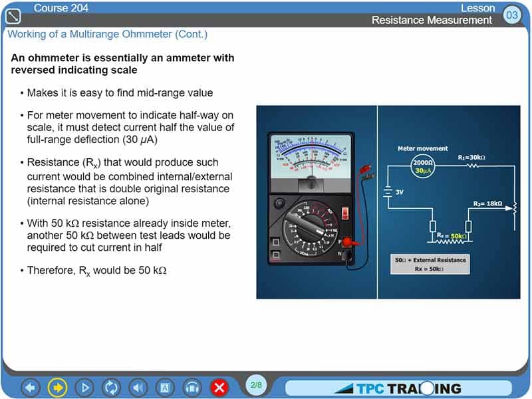Screen dimensions: 532x399
Task: Click the rotary selector dial on multimeter
Action: coord(309,228)
